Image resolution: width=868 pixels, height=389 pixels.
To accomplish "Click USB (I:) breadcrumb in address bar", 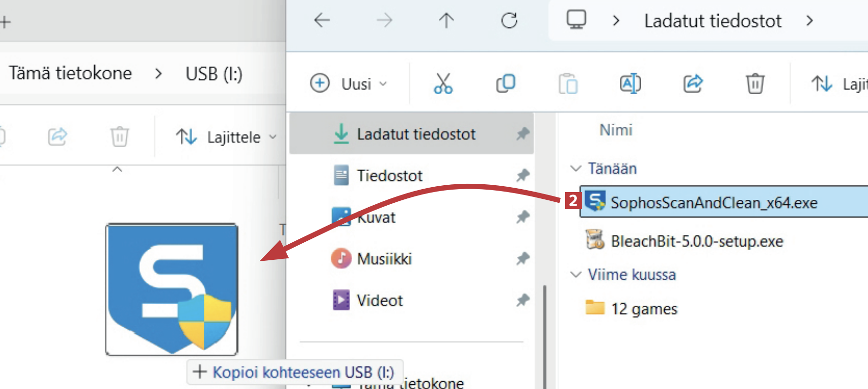I will [x=214, y=74].
